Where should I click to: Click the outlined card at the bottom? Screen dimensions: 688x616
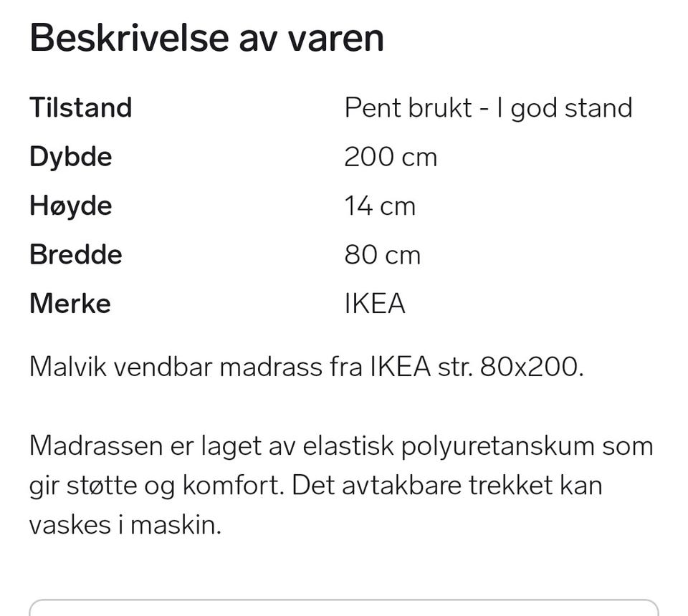344,607
